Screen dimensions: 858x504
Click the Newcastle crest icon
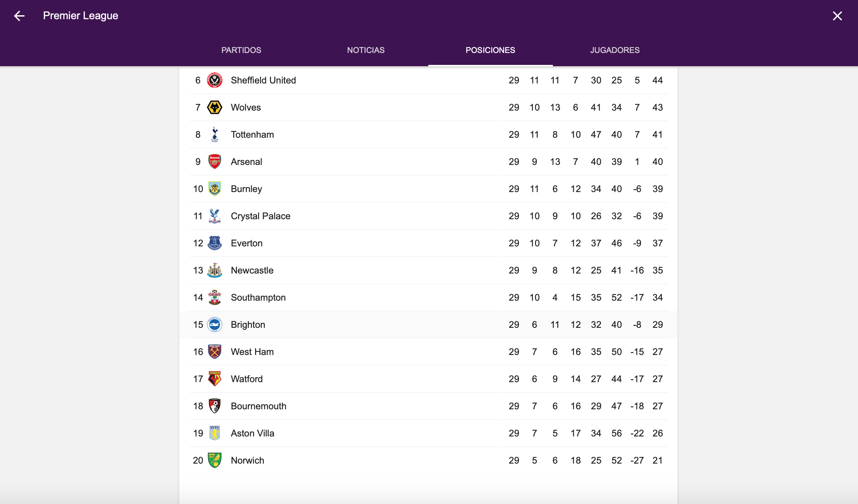pyautogui.click(x=215, y=270)
